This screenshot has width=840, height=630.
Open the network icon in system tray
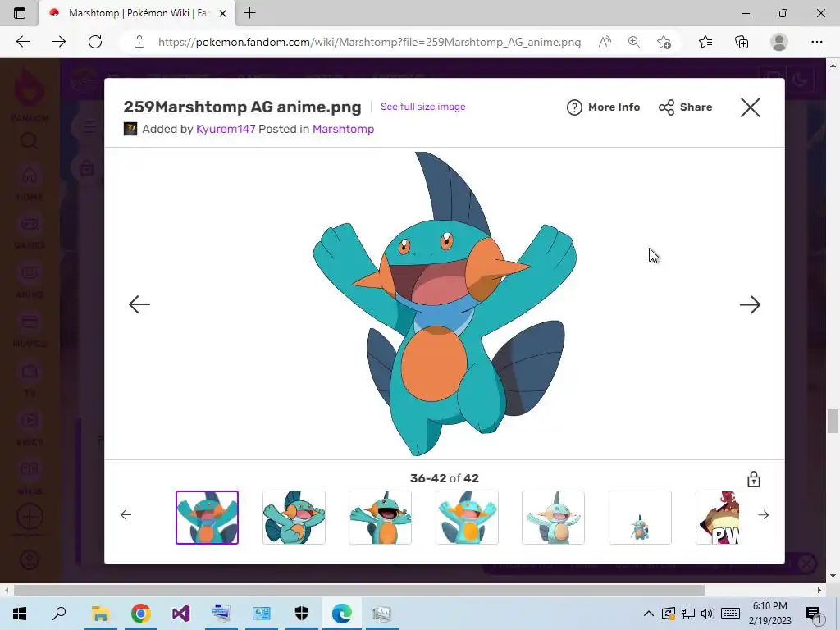click(688, 614)
